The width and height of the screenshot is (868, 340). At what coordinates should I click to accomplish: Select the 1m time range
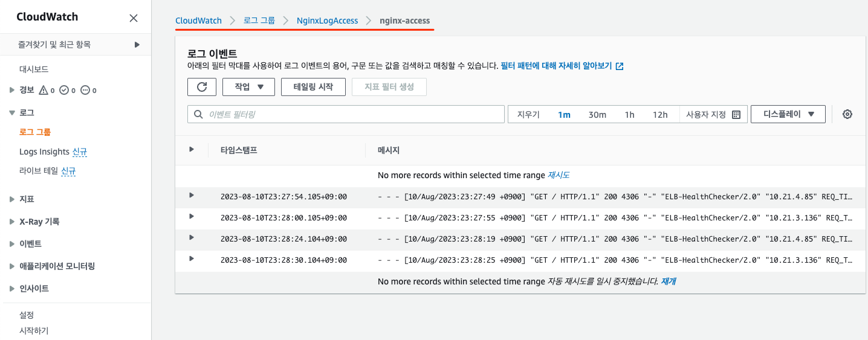pyautogui.click(x=564, y=115)
